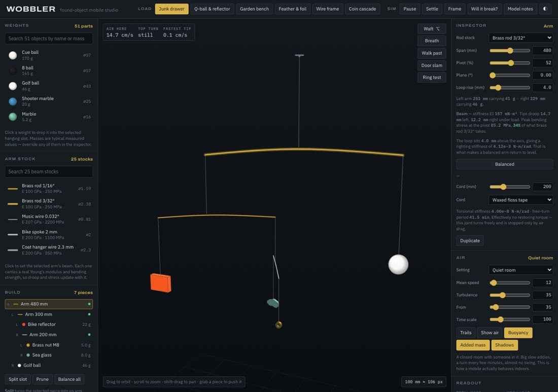Disable Shadows rendering

pos(504,345)
